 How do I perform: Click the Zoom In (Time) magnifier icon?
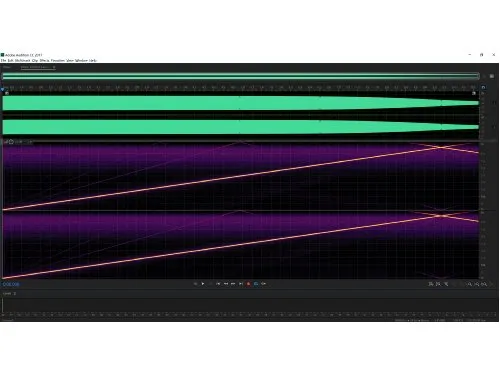[469, 284]
